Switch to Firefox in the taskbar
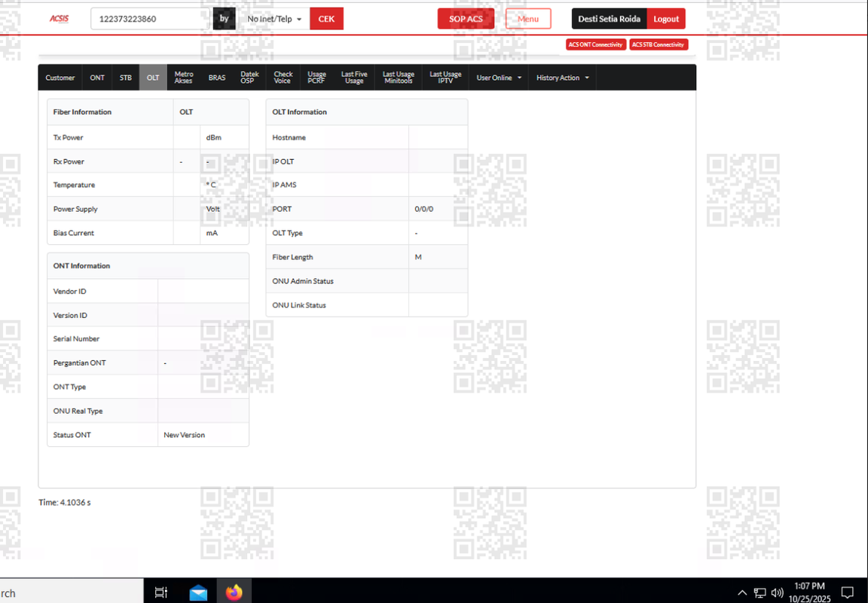The height and width of the screenshot is (603, 868). [234, 592]
